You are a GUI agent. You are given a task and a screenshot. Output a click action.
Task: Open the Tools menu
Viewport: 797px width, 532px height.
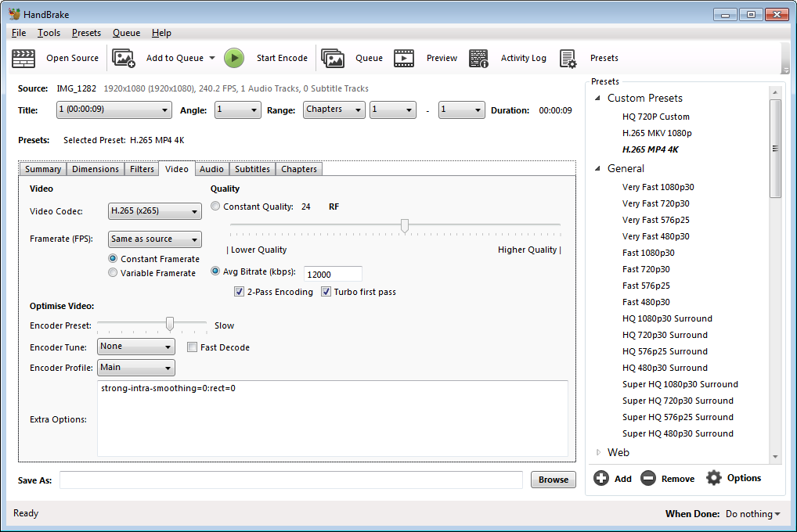pos(49,33)
